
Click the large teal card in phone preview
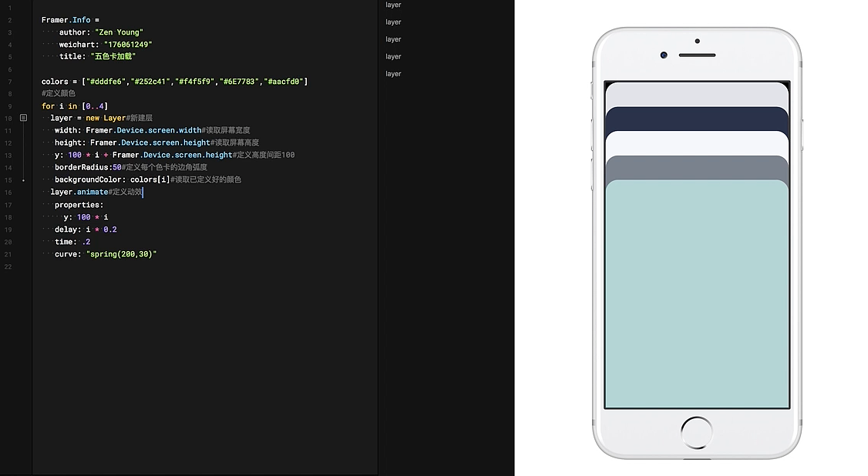(x=696, y=294)
